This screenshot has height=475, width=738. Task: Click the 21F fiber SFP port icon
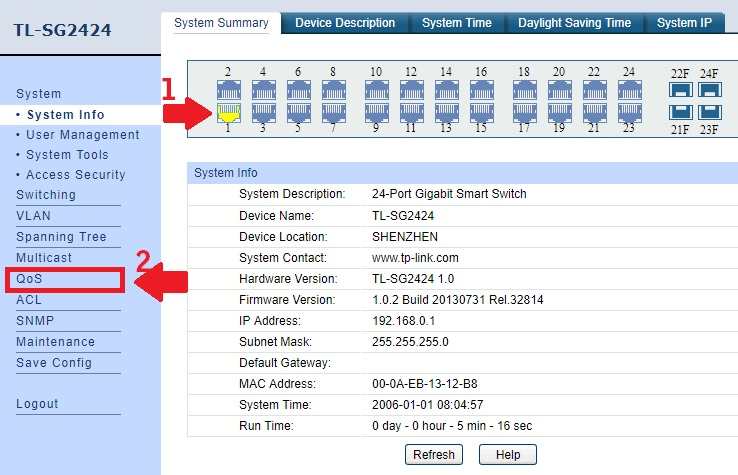point(681,113)
